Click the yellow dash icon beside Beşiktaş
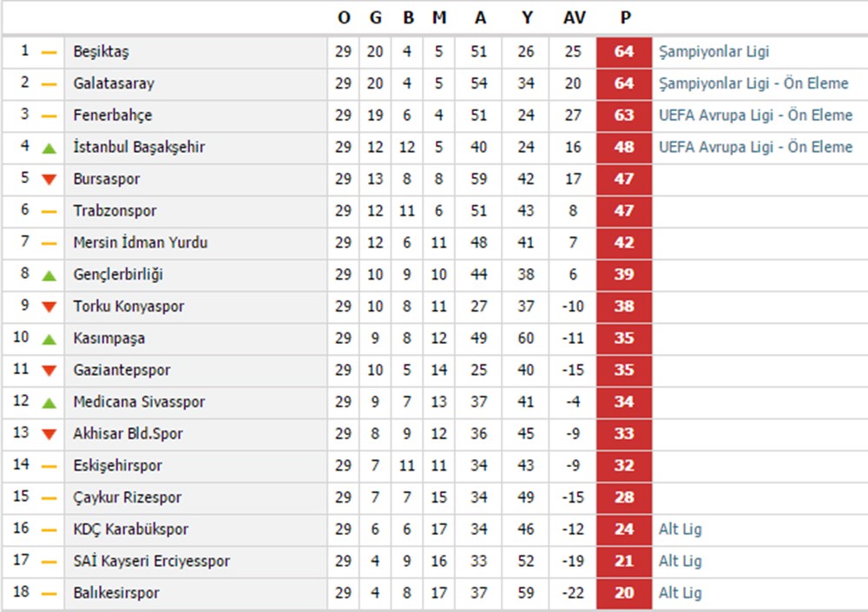Viewport: 868px width, 612px height. [49, 53]
